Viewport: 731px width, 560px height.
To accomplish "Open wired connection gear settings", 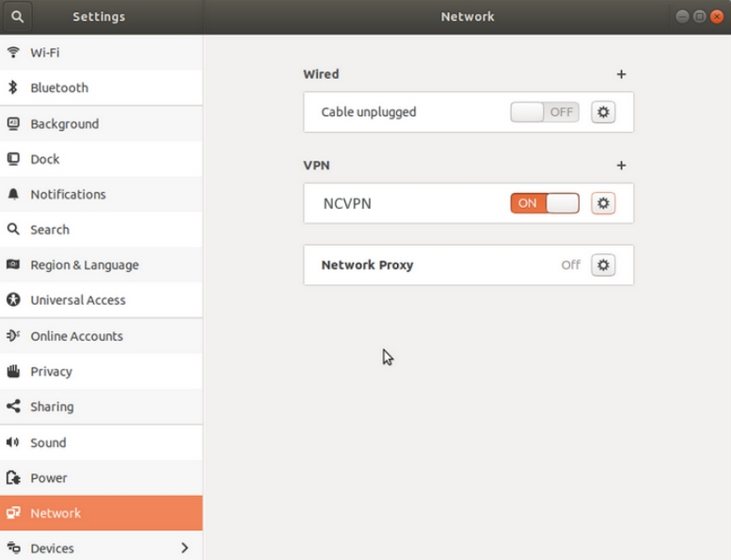I will point(603,112).
